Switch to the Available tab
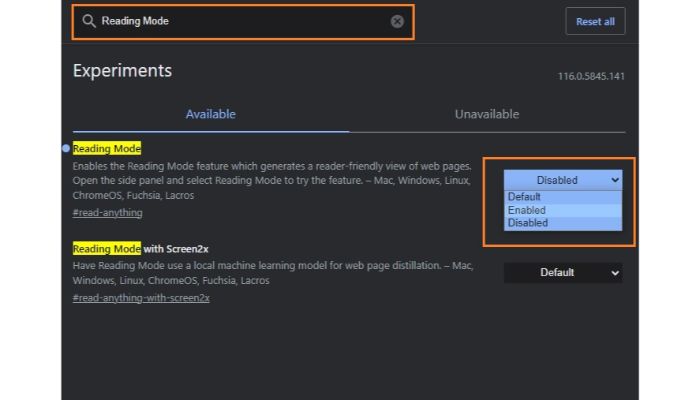This screenshot has height=400, width=700. [211, 114]
